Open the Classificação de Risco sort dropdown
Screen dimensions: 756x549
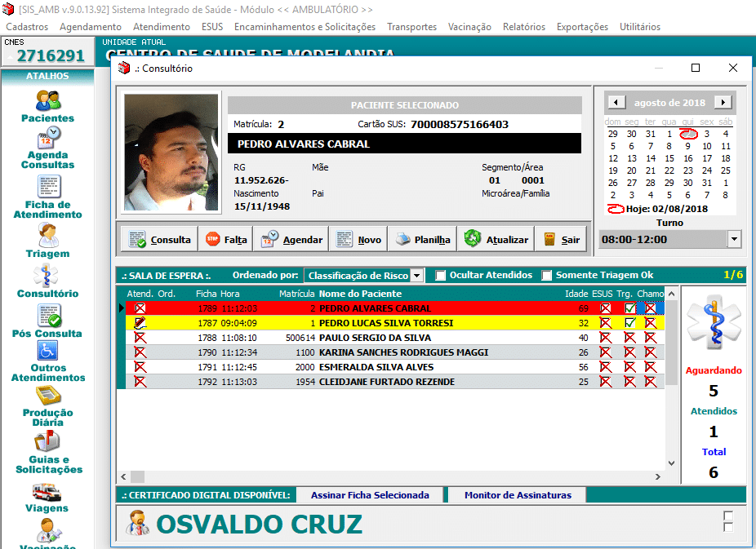click(x=416, y=276)
